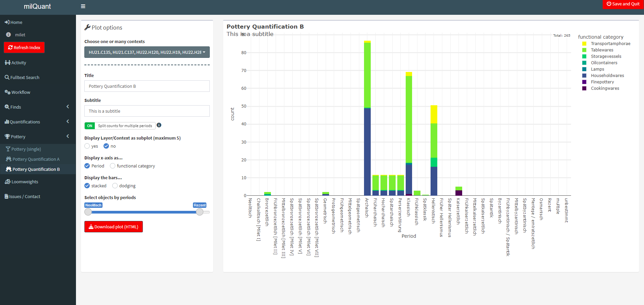Click the Issues / Contact clipboard icon
The height and width of the screenshot is (305, 644).
pyautogui.click(x=6, y=196)
